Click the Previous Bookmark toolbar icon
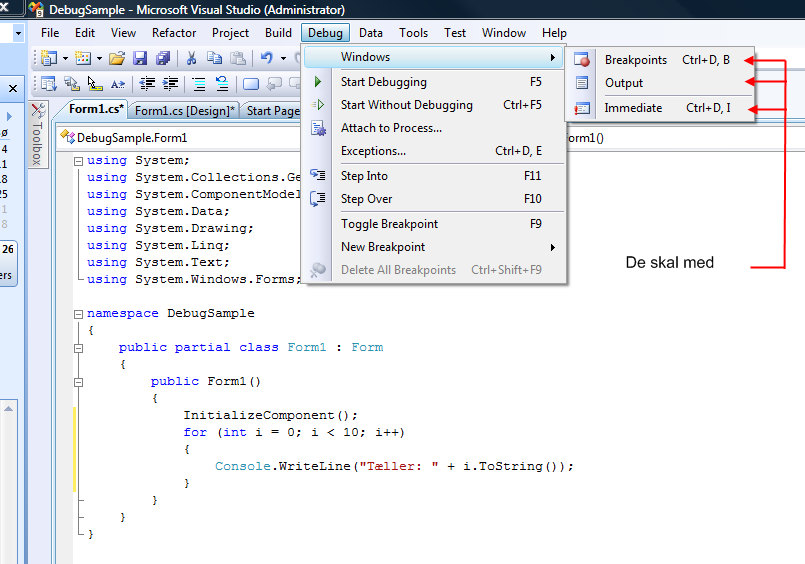The width and height of the screenshot is (805, 564). (x=274, y=84)
